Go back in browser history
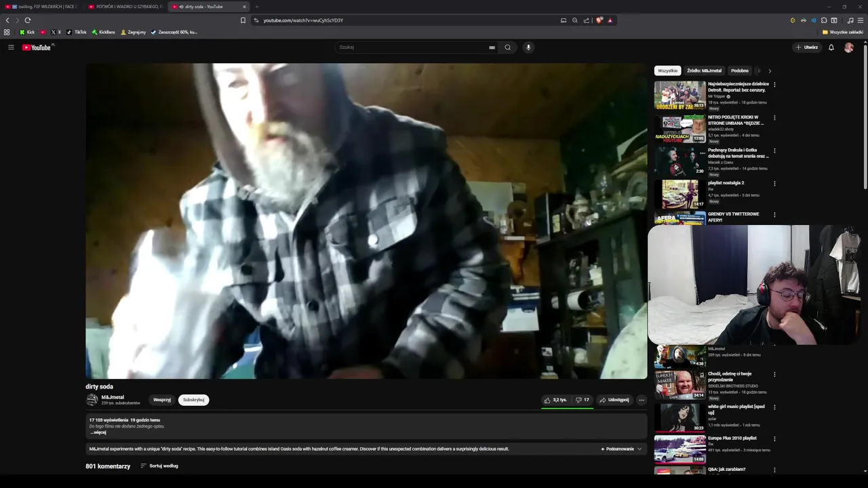868x488 pixels. tap(7, 20)
